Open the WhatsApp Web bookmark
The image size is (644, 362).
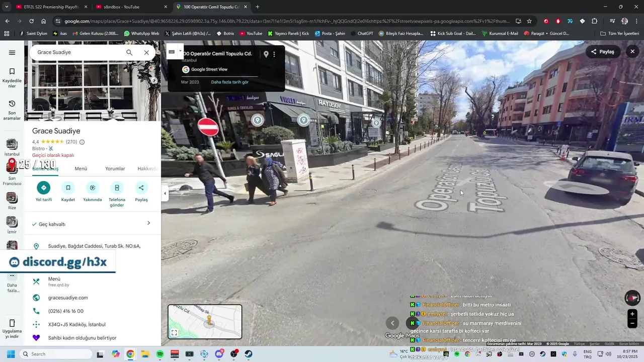(x=141, y=33)
